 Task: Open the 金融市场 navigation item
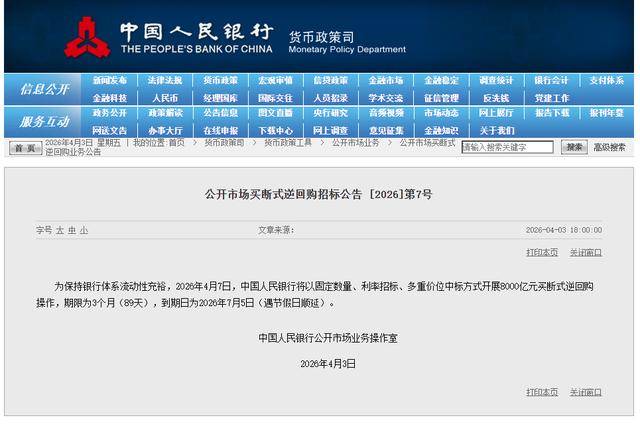point(385,81)
